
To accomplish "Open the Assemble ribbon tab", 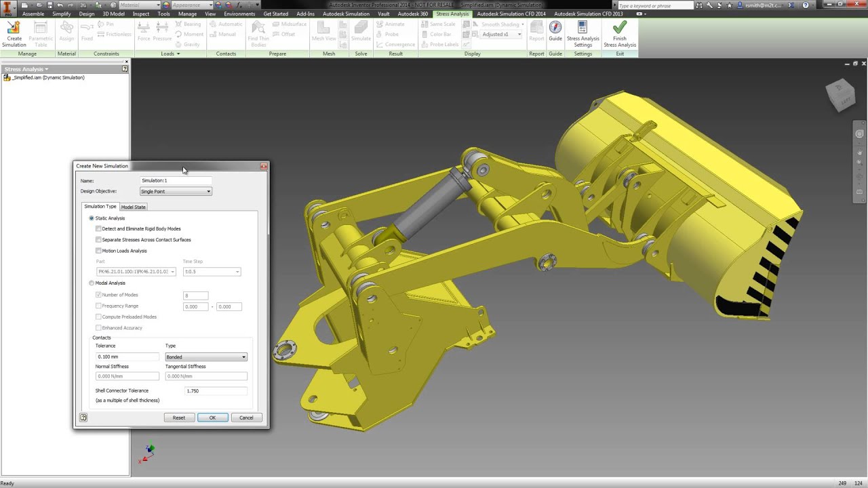I will point(33,14).
